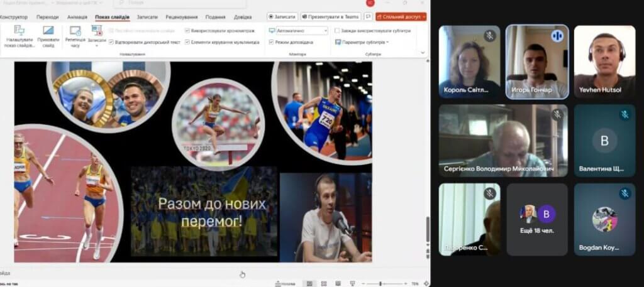Screen dimensions: 644x287
Task: Open monitor dropdown showing Автоматично
Action: point(302,31)
